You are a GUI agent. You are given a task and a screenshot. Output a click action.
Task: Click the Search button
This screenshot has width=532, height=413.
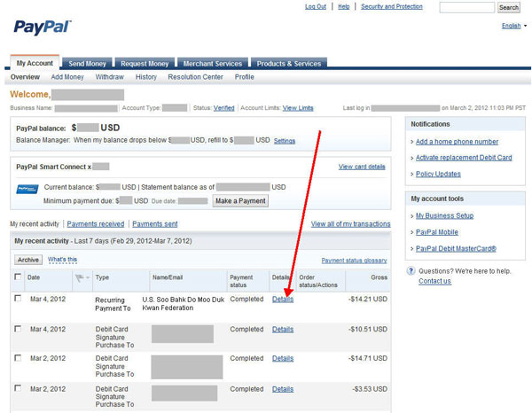[x=509, y=7]
